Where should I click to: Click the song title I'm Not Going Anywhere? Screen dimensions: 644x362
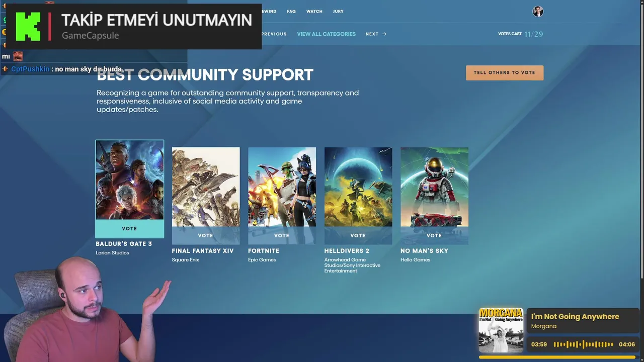[575, 317]
